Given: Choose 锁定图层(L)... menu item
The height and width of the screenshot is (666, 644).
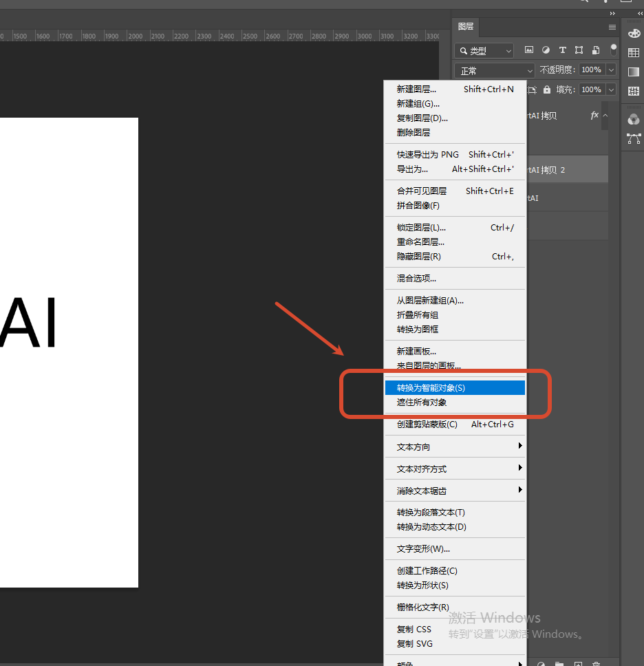Looking at the screenshot, I should tap(455, 228).
